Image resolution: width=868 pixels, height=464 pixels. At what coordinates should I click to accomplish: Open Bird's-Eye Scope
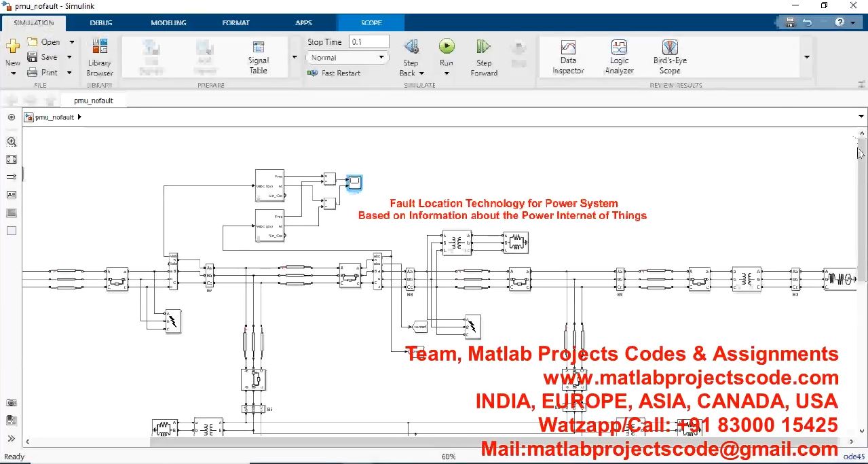pyautogui.click(x=670, y=57)
